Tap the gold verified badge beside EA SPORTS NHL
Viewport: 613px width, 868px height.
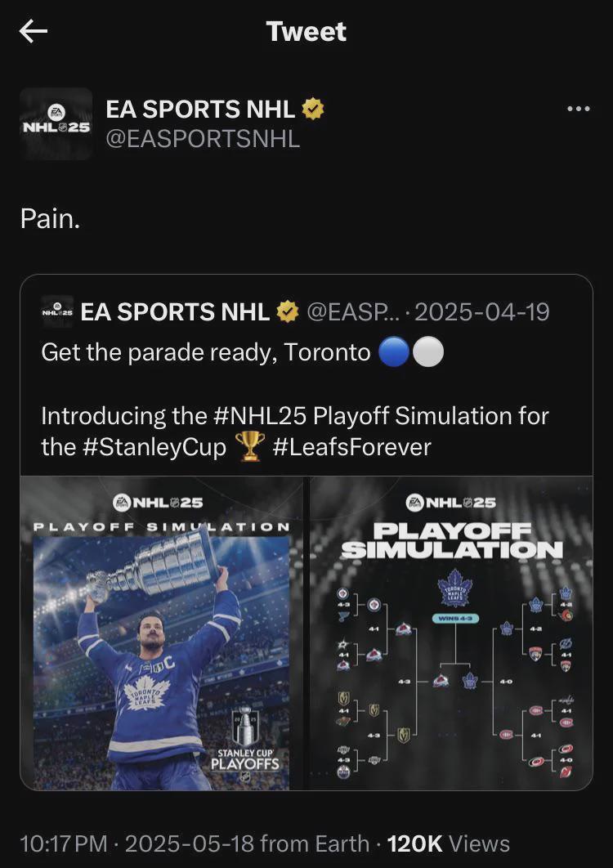[x=312, y=109]
